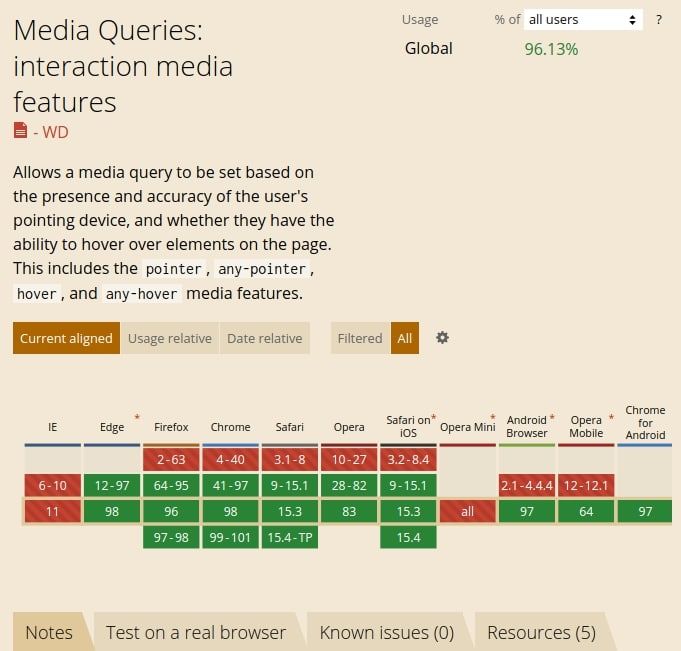Click the Firefox column header
This screenshot has height=651, width=681.
tap(171, 427)
